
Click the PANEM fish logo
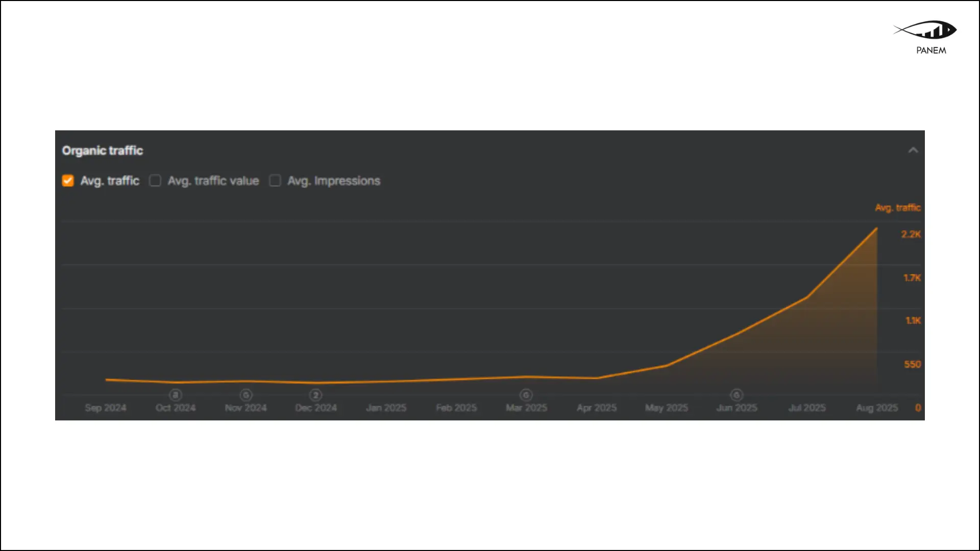[926, 30]
